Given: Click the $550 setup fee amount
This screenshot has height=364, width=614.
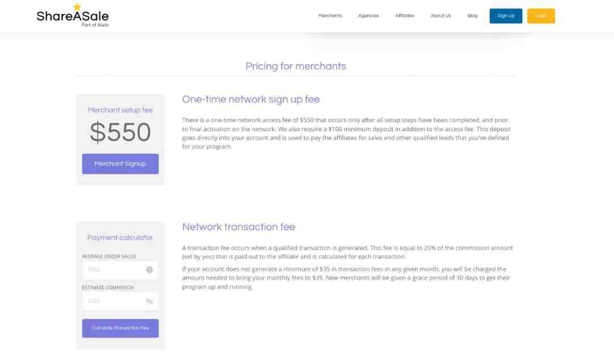Looking at the screenshot, I should coord(120,133).
